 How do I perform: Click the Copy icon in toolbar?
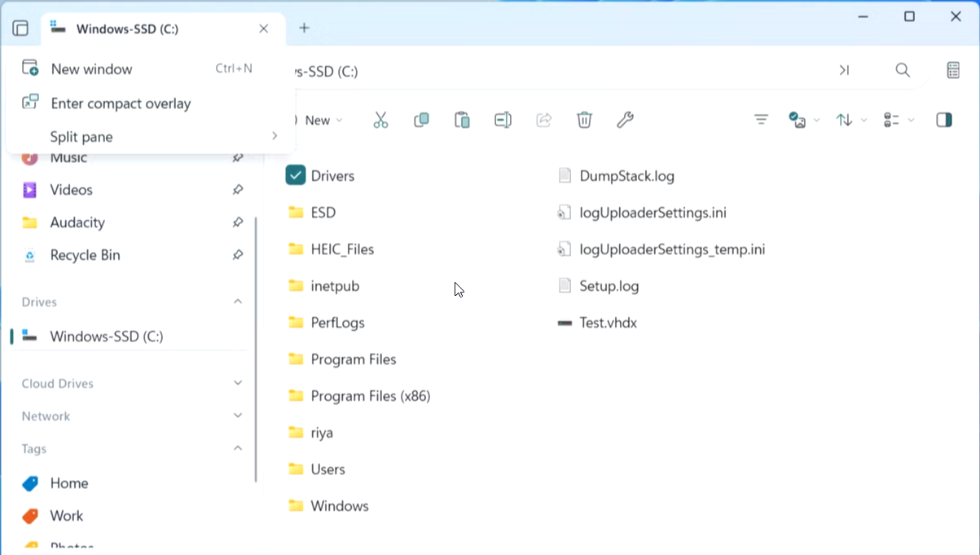click(421, 121)
